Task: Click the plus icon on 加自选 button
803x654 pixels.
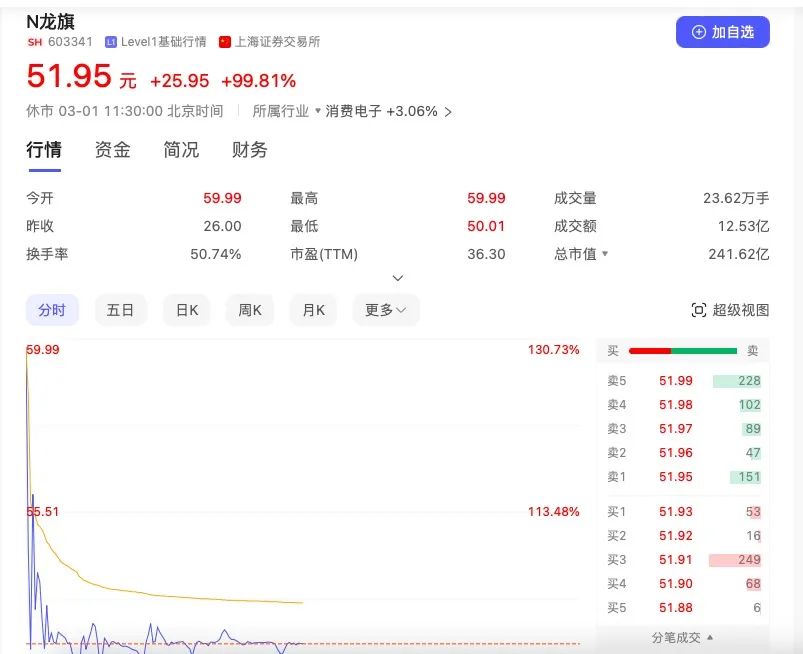Action: (x=700, y=31)
